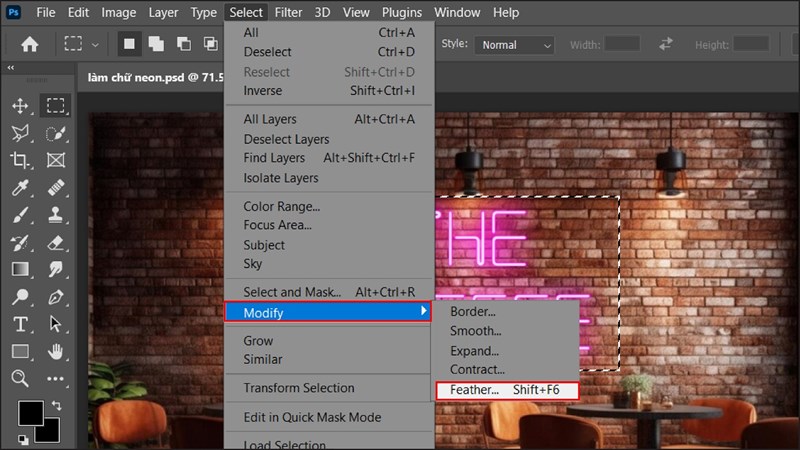800x450 pixels.
Task: Open the Layer menu
Action: 163,12
